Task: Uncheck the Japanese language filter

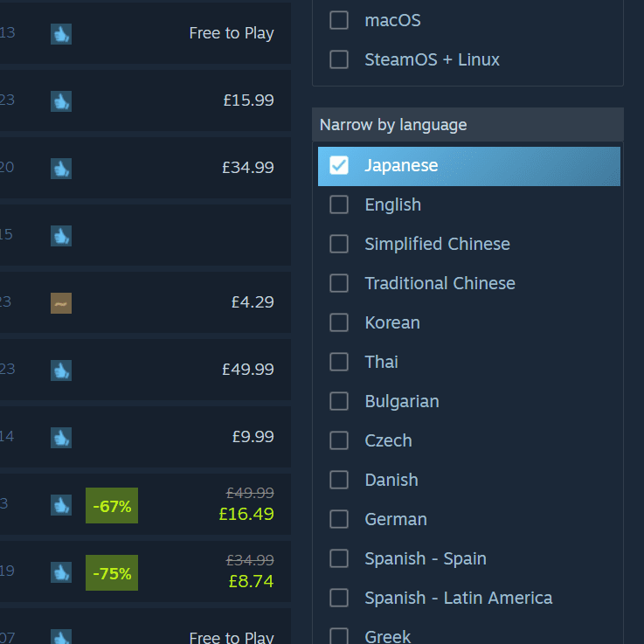Action: click(339, 165)
